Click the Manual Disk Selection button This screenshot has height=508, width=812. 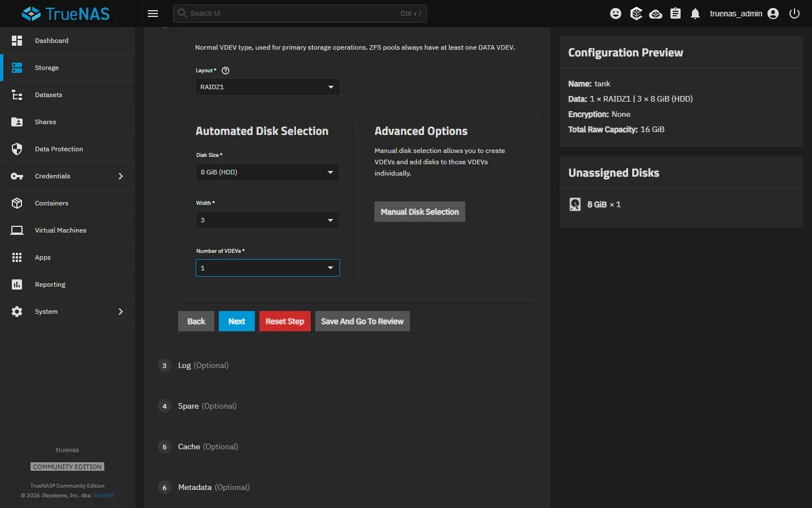pos(420,212)
